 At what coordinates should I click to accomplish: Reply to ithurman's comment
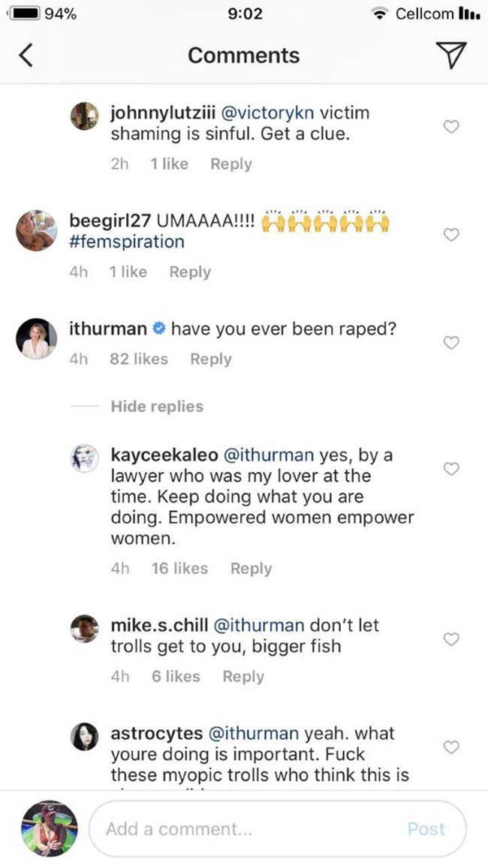[211, 359]
